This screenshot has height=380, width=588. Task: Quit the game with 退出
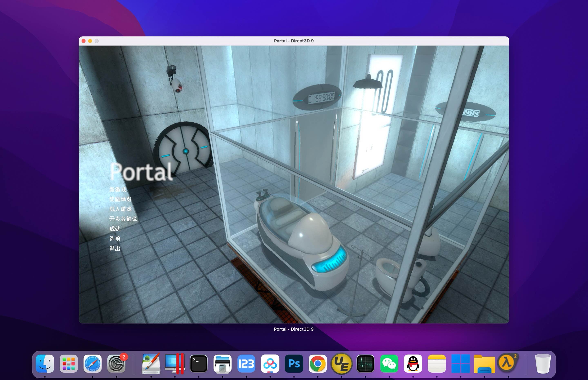(x=115, y=248)
